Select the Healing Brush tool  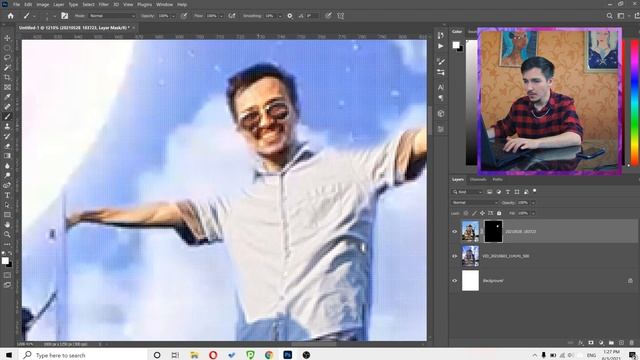(7, 107)
